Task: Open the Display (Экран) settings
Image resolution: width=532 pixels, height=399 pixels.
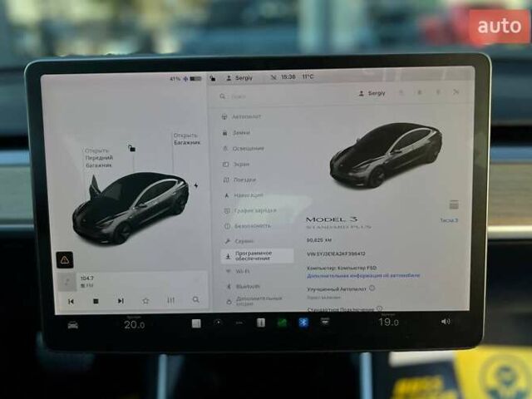Action: [x=236, y=165]
